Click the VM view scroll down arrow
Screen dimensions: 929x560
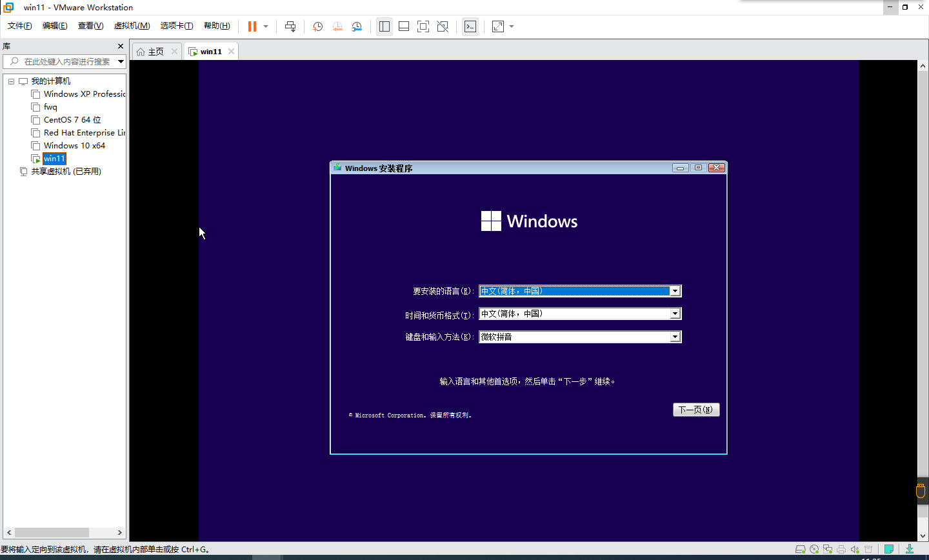pyautogui.click(x=923, y=536)
